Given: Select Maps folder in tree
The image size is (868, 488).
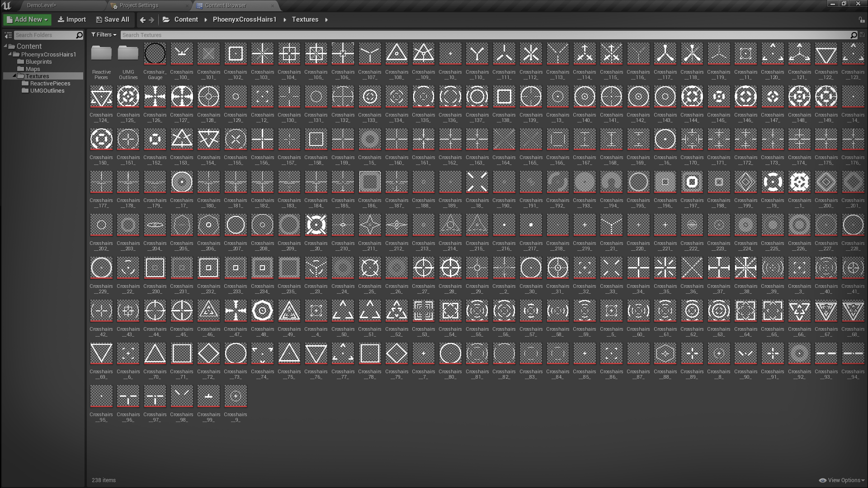Looking at the screenshot, I should [x=33, y=69].
